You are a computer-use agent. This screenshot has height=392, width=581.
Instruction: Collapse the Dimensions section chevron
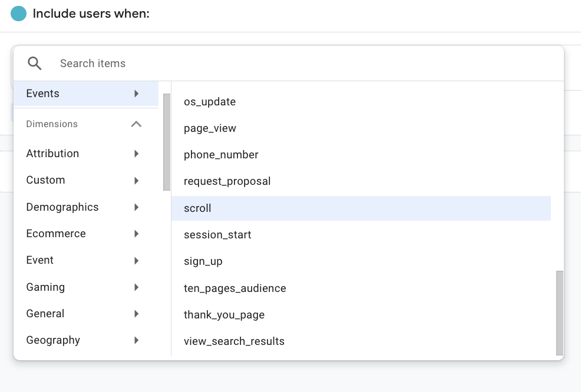tap(136, 124)
